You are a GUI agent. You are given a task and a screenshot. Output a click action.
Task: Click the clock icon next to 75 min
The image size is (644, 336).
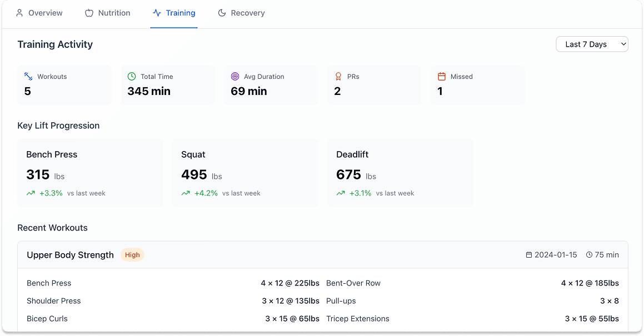[589, 255]
